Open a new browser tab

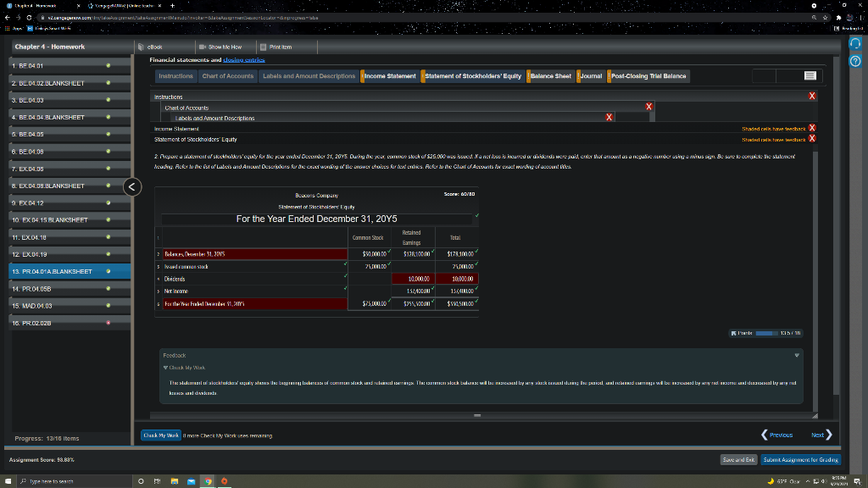(x=173, y=6)
